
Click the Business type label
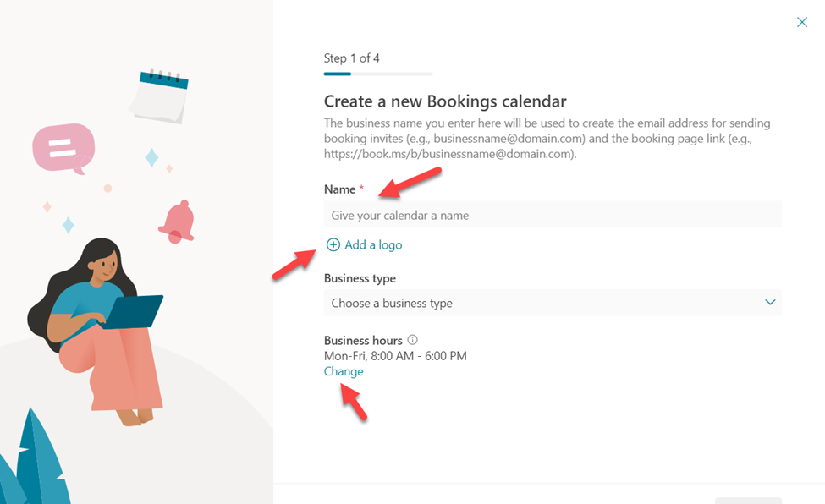pos(360,278)
